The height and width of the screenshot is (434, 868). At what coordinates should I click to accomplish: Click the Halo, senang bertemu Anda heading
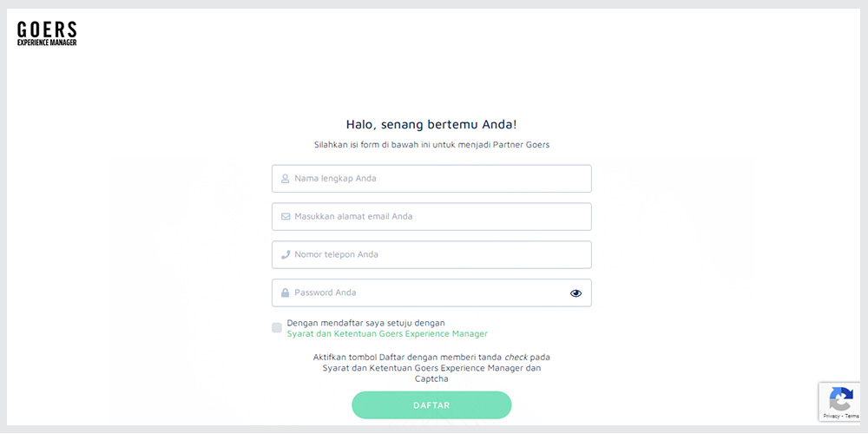[x=431, y=124]
